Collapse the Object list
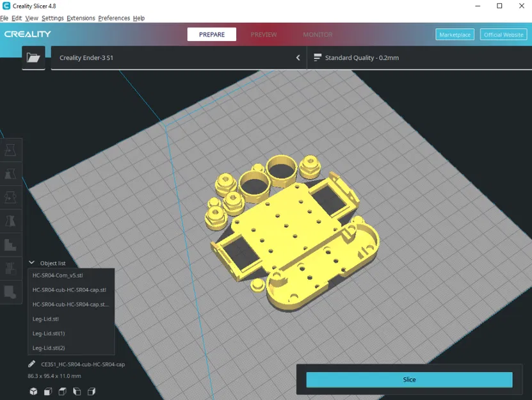 [x=31, y=262]
